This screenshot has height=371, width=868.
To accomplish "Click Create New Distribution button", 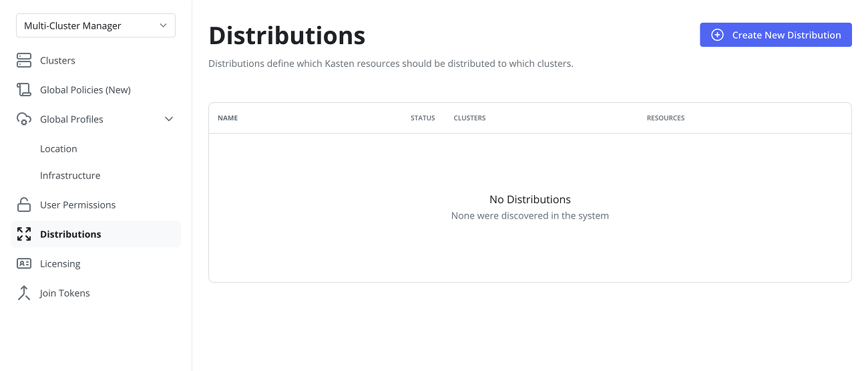I will point(776,35).
